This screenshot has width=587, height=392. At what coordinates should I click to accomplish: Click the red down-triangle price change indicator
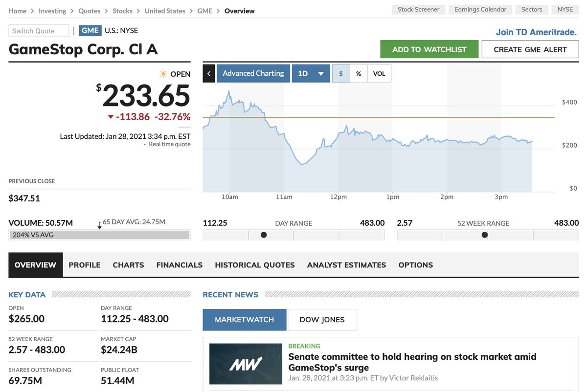111,117
